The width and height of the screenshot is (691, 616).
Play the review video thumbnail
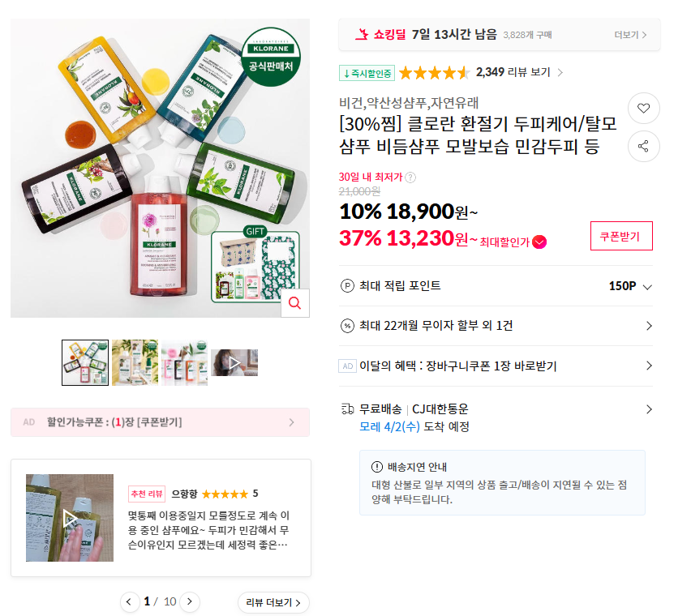pyautogui.click(x=70, y=518)
